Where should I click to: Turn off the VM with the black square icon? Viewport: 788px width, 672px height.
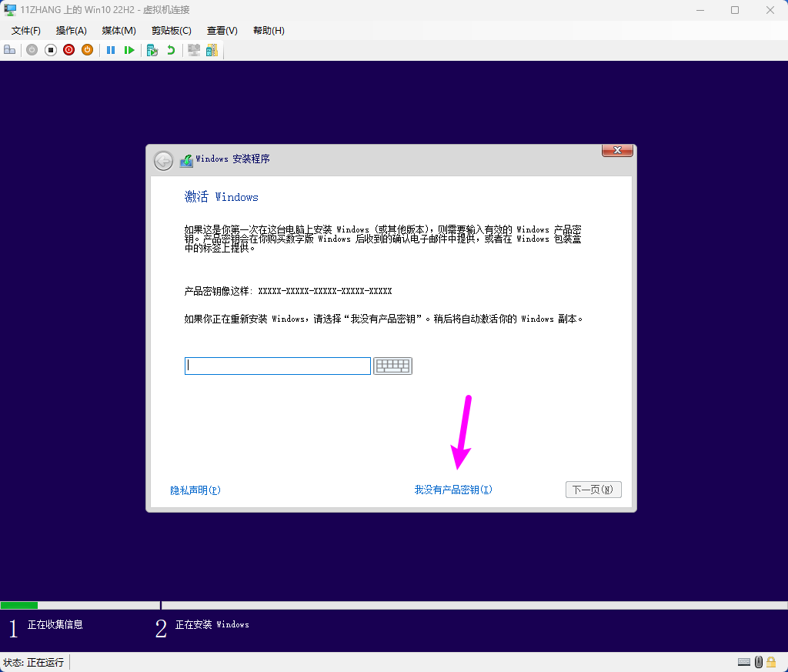coord(50,50)
